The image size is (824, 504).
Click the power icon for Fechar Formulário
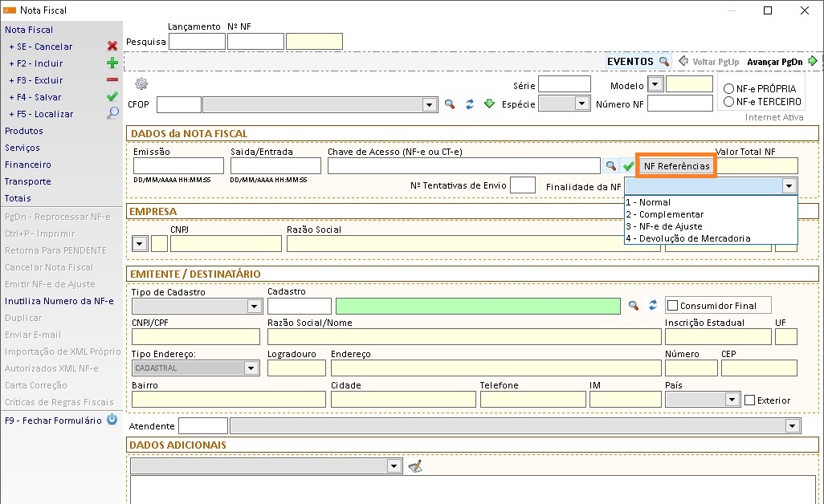(x=112, y=420)
